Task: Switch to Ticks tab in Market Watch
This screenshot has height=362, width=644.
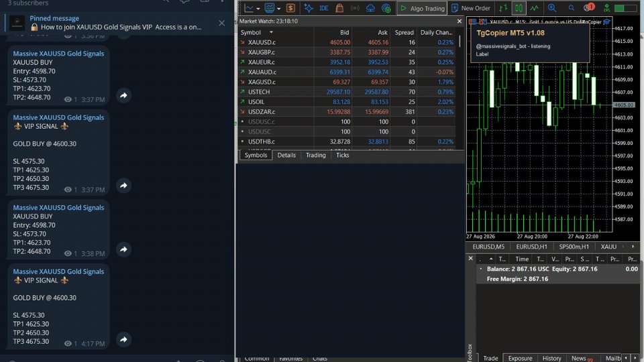Action: tap(343, 155)
